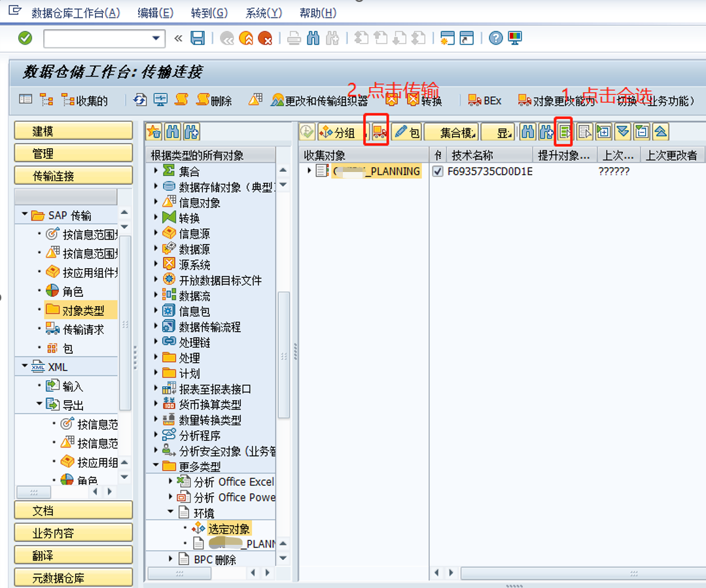
Task: Click the 建模 navigation button
Action: click(x=73, y=131)
